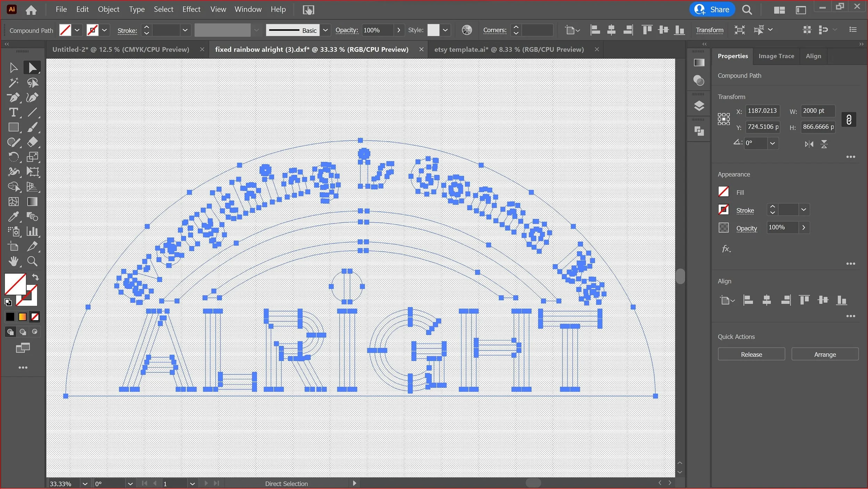This screenshot has width=868, height=489.
Task: Open Opacity link in Appearance section
Action: (746, 228)
